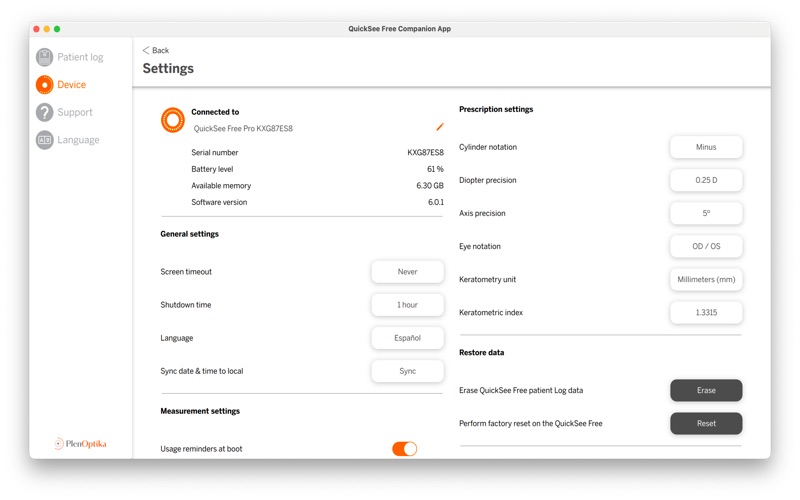800x500 pixels.
Task: Change Axis precision 5° setting
Action: pyautogui.click(x=706, y=213)
